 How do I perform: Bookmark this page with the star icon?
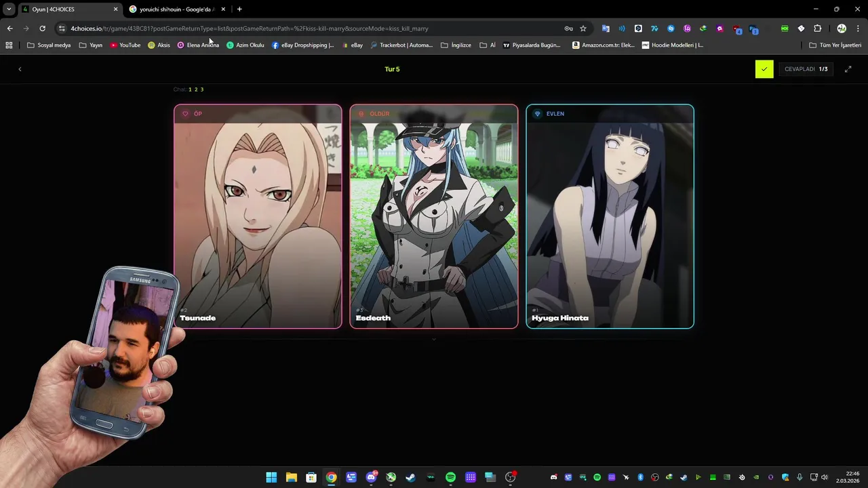(x=583, y=28)
